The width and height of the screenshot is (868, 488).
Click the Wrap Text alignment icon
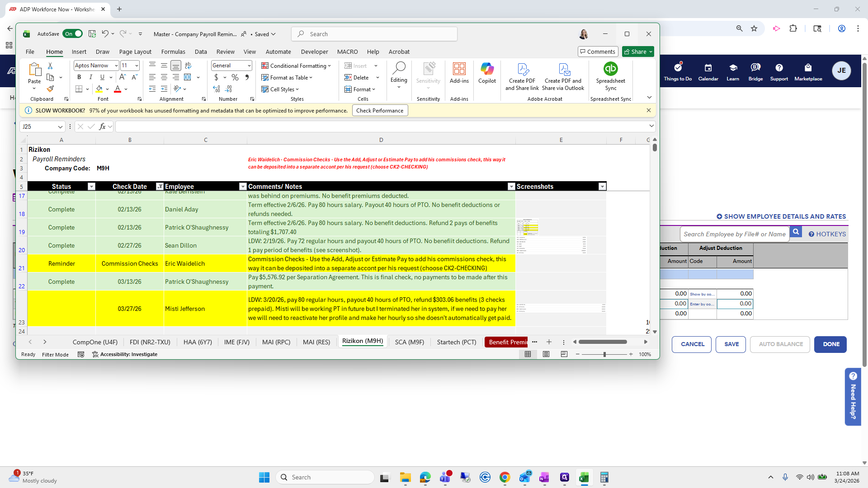coord(188,66)
